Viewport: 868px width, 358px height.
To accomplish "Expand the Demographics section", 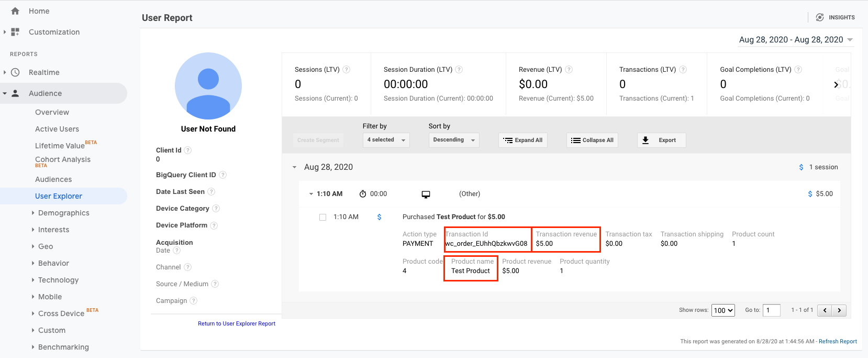I will point(63,213).
